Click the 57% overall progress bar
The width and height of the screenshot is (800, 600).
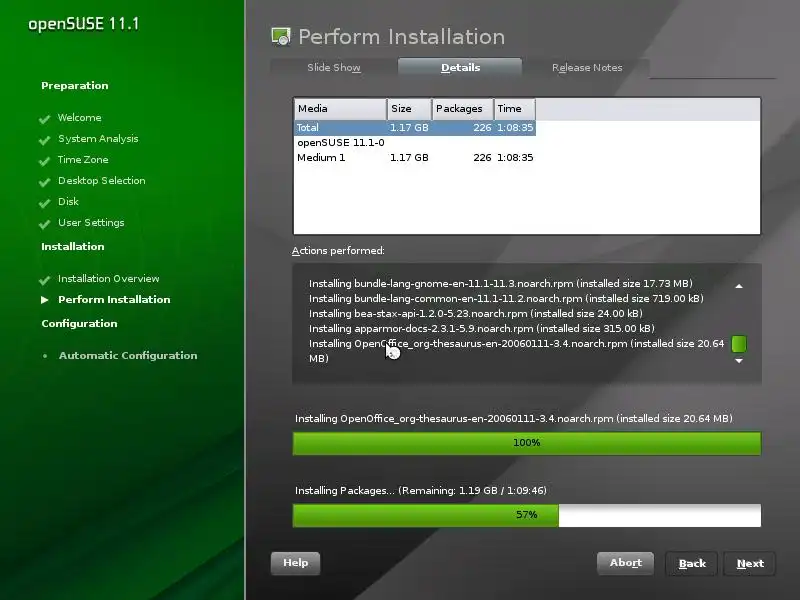pyautogui.click(x=527, y=515)
